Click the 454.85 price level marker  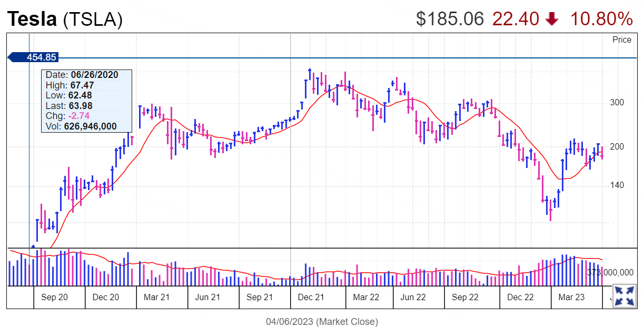point(33,57)
